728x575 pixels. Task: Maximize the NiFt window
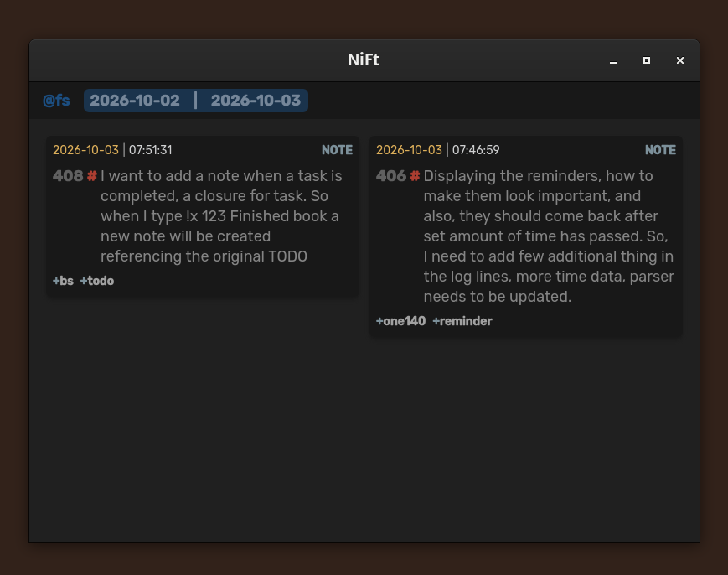647,61
